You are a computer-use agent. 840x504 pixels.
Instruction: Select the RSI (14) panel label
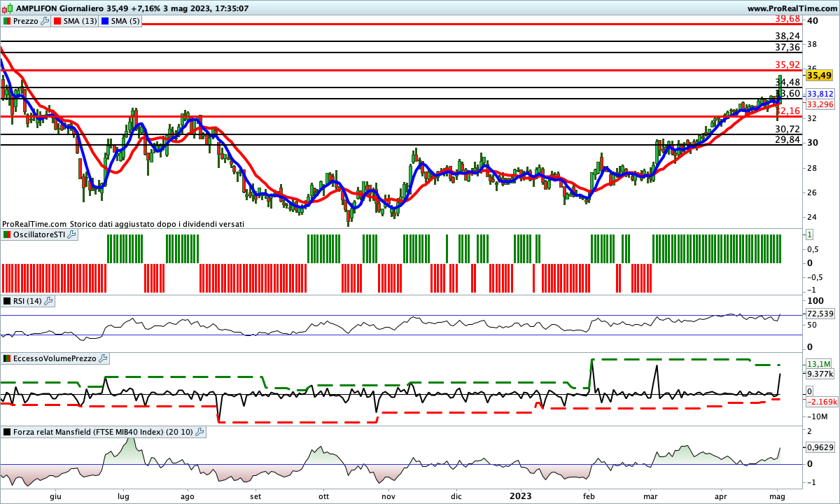[28, 301]
